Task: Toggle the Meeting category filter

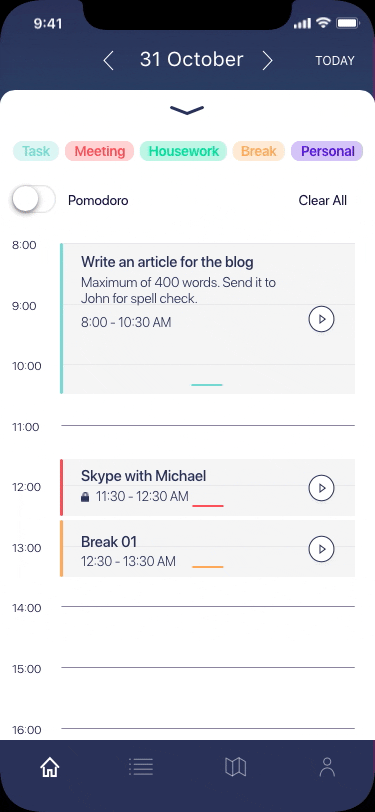Action: click(99, 151)
